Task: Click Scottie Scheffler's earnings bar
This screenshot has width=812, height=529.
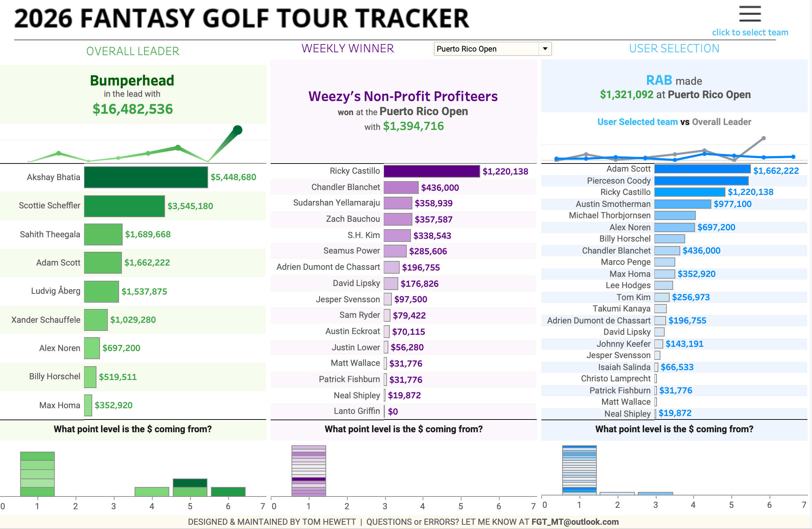Action: (124, 206)
